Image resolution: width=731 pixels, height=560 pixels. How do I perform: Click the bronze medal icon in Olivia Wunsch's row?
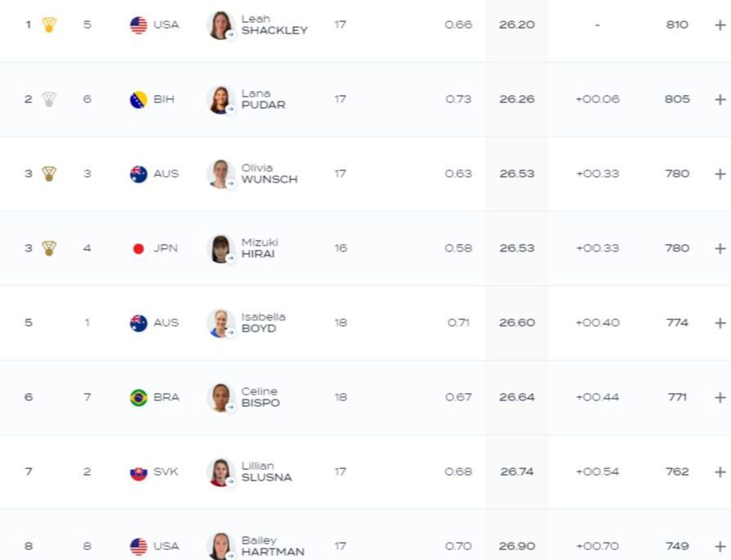pyautogui.click(x=49, y=174)
